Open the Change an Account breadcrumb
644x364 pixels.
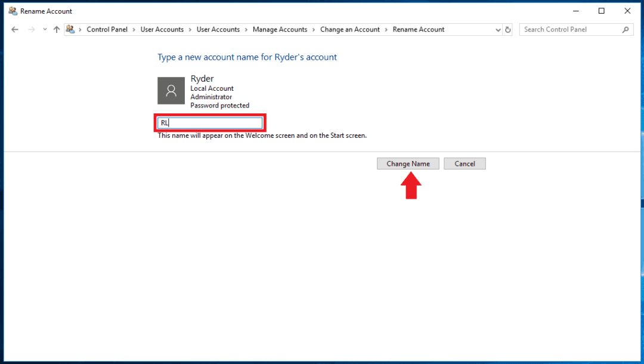point(350,30)
